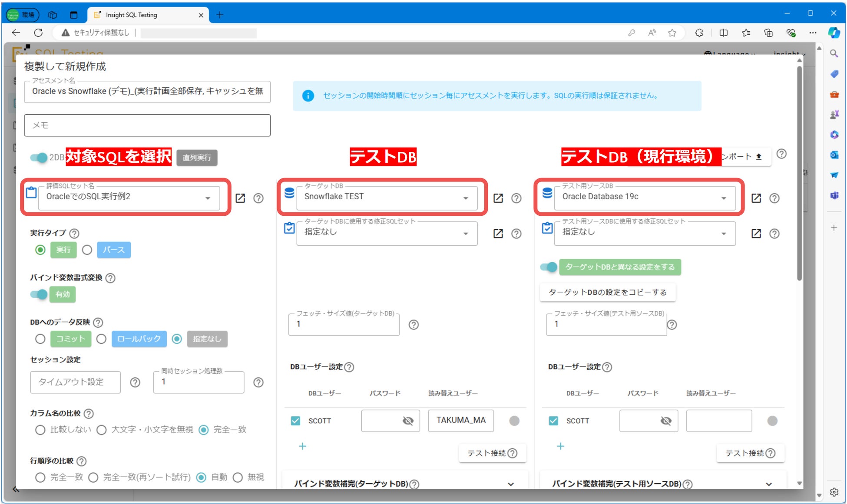The width and height of the screenshot is (847, 504).
Task: Click help icon beside フェッチ・サイズ値(ターゲットDB)
Action: tap(414, 325)
